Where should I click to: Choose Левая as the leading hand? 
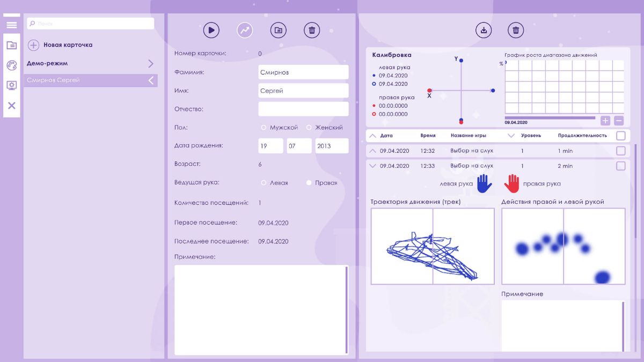(x=264, y=183)
